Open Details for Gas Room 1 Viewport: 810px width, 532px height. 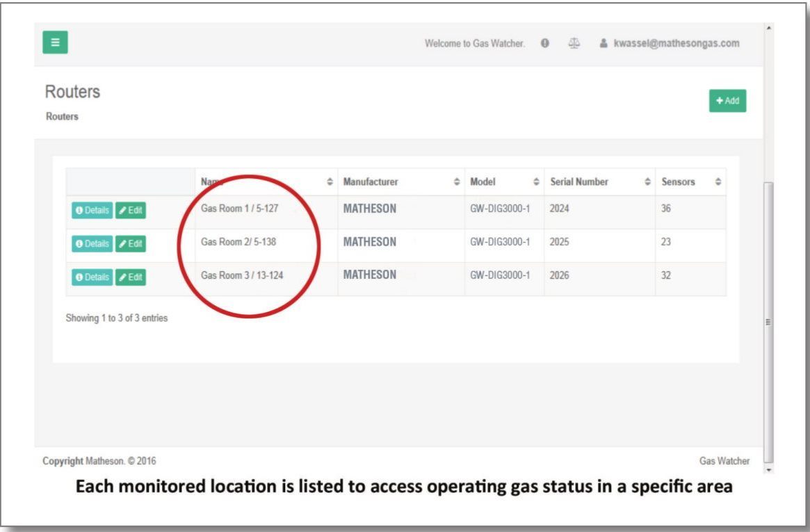(x=92, y=211)
